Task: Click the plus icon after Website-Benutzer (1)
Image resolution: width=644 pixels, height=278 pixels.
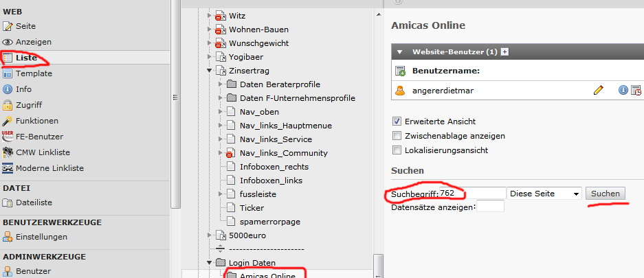Action: point(504,51)
